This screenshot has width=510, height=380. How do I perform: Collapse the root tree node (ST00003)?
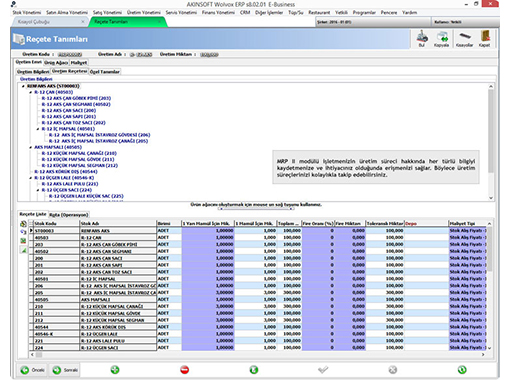(23, 86)
